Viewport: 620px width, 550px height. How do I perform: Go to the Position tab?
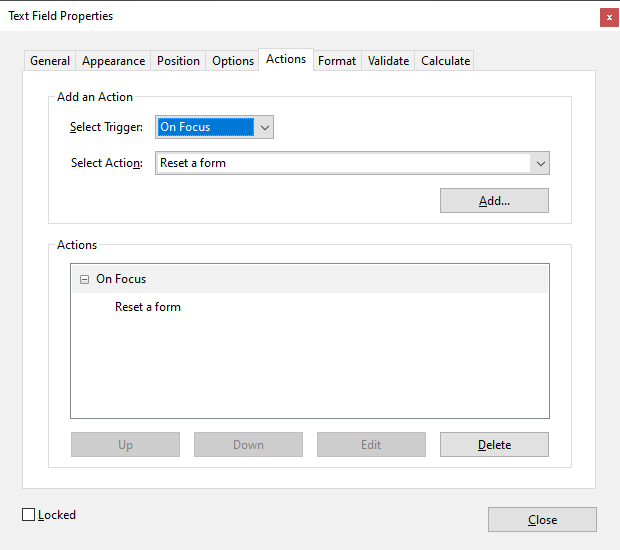click(x=178, y=61)
